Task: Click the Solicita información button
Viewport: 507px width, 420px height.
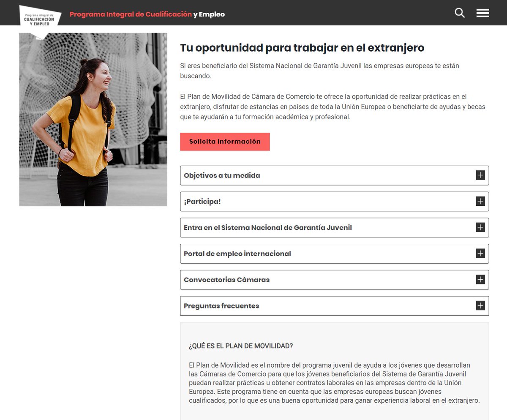Action: click(225, 142)
